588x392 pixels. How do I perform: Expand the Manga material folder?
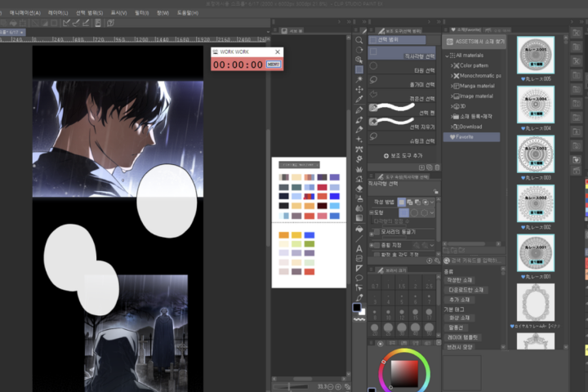coord(452,86)
